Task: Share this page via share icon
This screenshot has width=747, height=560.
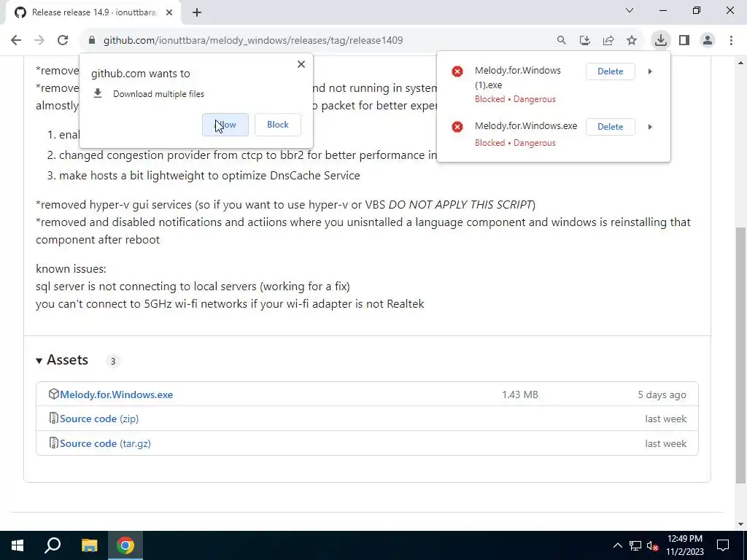Action: (608, 41)
